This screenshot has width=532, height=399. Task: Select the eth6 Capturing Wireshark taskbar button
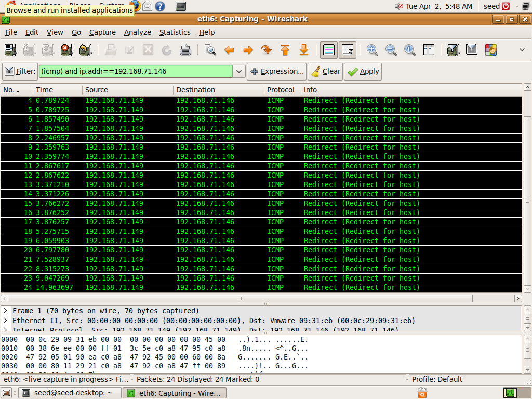(175, 393)
